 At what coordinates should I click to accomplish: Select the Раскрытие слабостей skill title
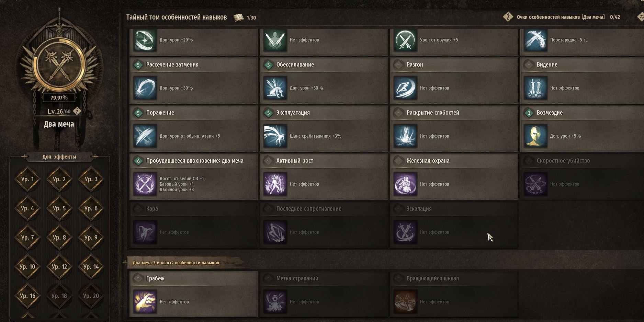pos(433,113)
